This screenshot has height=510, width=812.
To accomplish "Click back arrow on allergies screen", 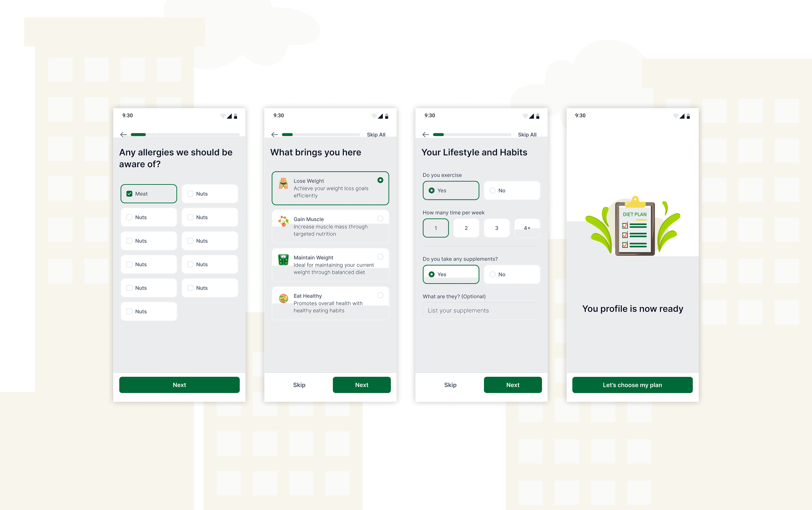I will pyautogui.click(x=123, y=135).
